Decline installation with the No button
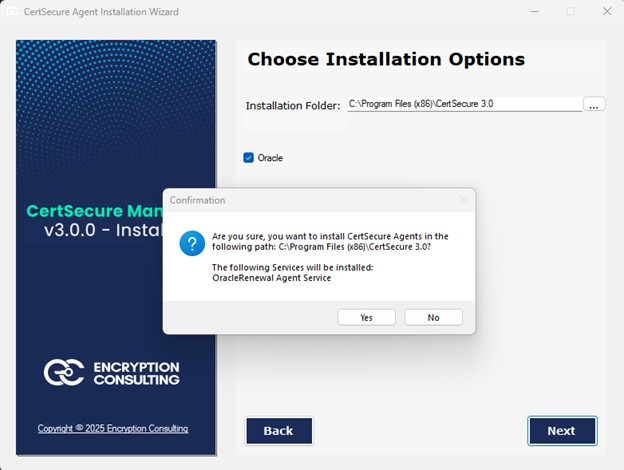 tap(433, 318)
